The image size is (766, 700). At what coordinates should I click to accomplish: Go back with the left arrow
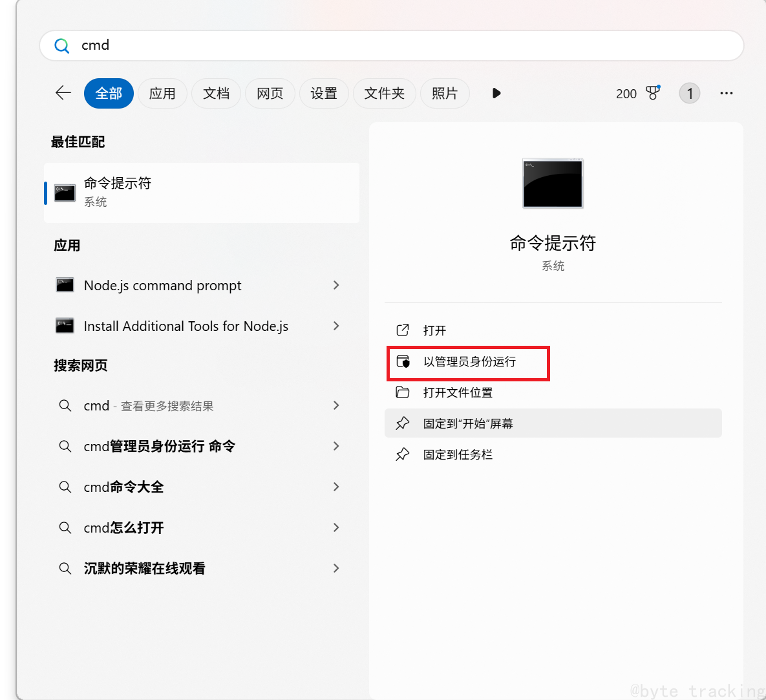(x=63, y=93)
